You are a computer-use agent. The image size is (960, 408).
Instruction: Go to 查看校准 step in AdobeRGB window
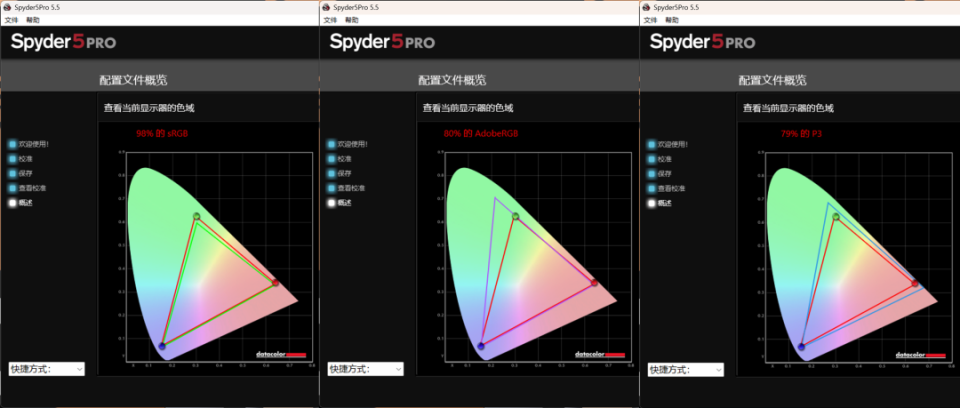click(346, 188)
